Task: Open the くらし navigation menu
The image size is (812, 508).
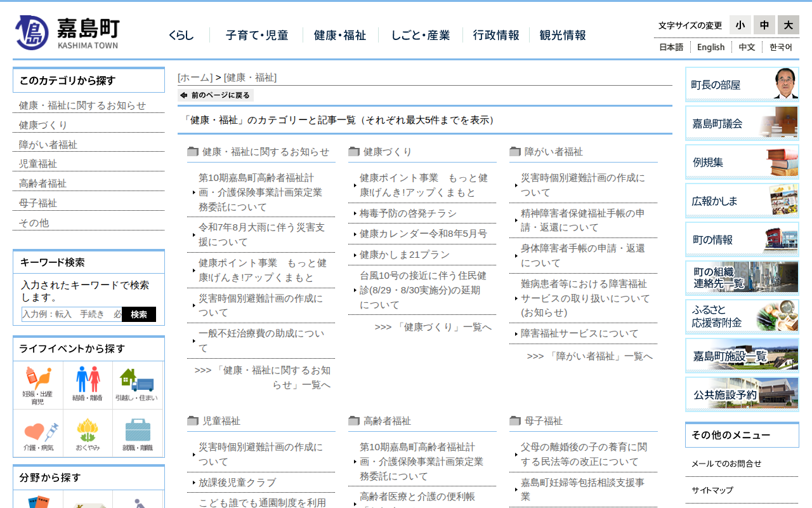Action: point(181,36)
